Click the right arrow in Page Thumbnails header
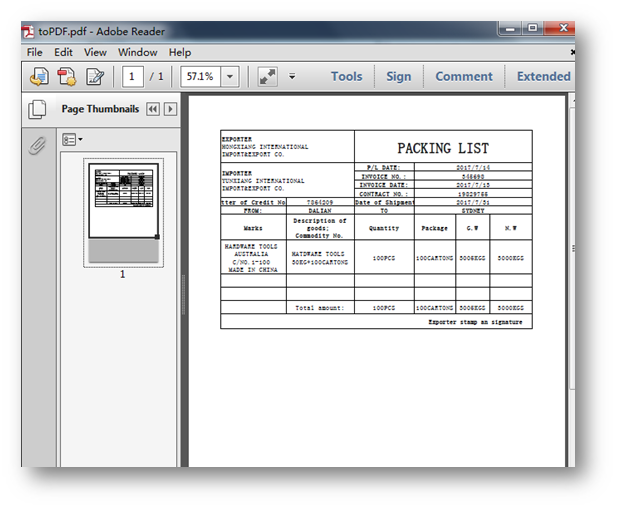 [x=170, y=109]
